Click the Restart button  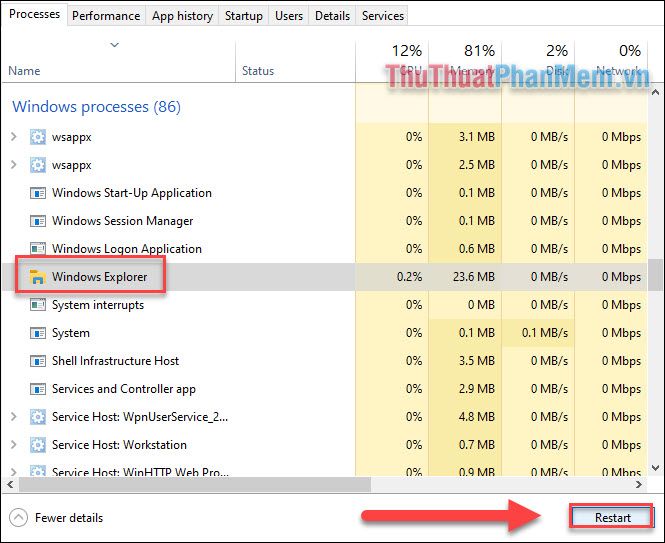612,518
